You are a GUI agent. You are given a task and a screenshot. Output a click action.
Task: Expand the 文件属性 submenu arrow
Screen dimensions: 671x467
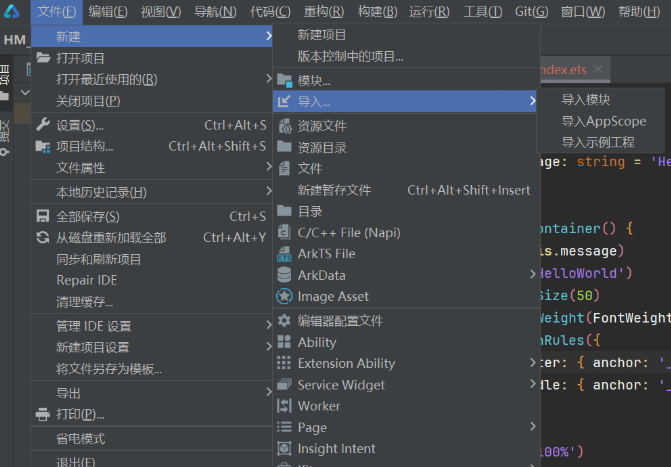[268, 167]
